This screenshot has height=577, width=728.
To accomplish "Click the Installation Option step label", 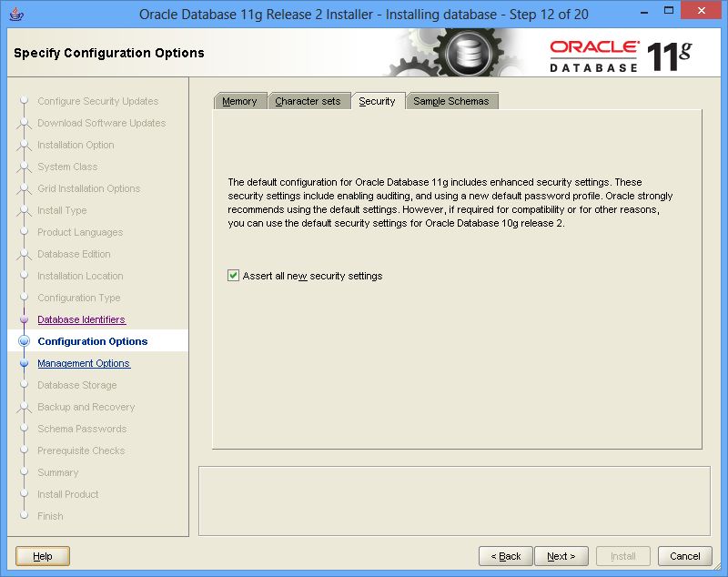I will point(76,145).
